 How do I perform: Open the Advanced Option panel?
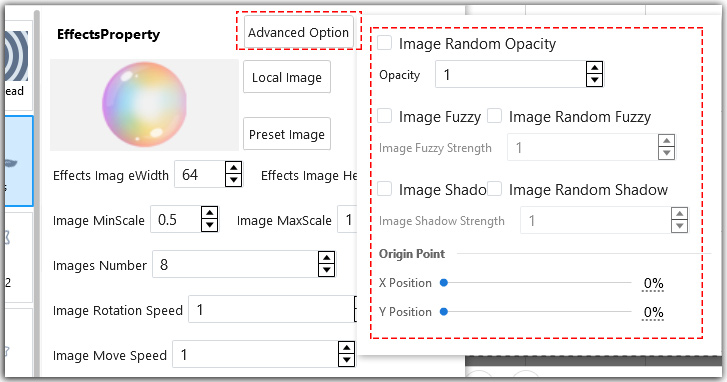coord(299,32)
